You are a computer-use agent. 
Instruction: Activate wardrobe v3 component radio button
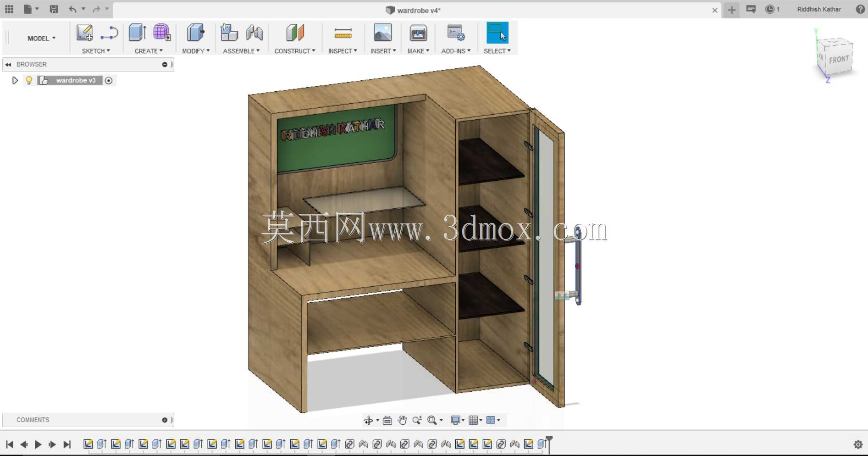(x=109, y=80)
